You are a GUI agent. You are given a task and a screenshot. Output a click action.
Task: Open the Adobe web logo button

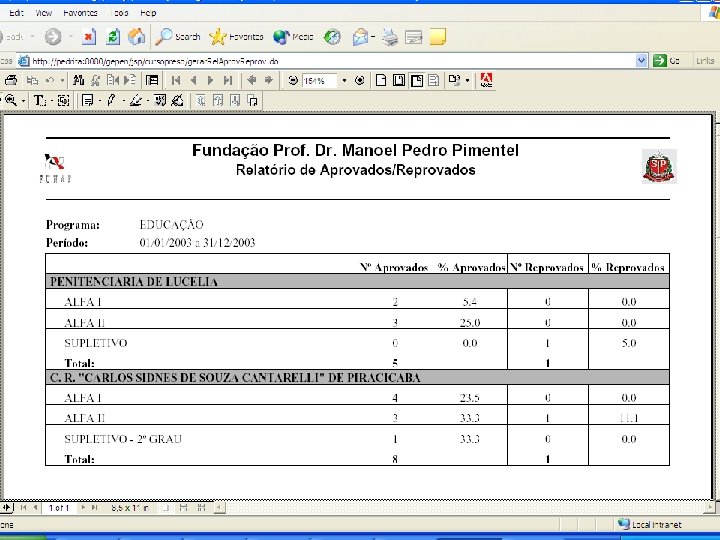[x=486, y=80]
